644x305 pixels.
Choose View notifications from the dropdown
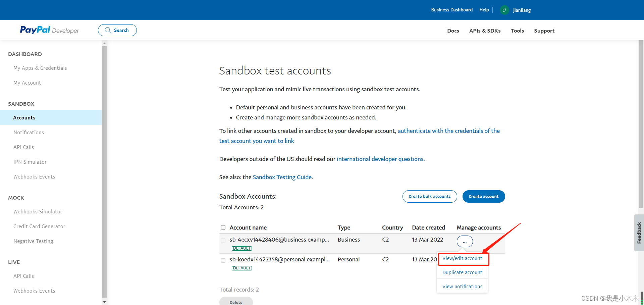(x=462, y=287)
